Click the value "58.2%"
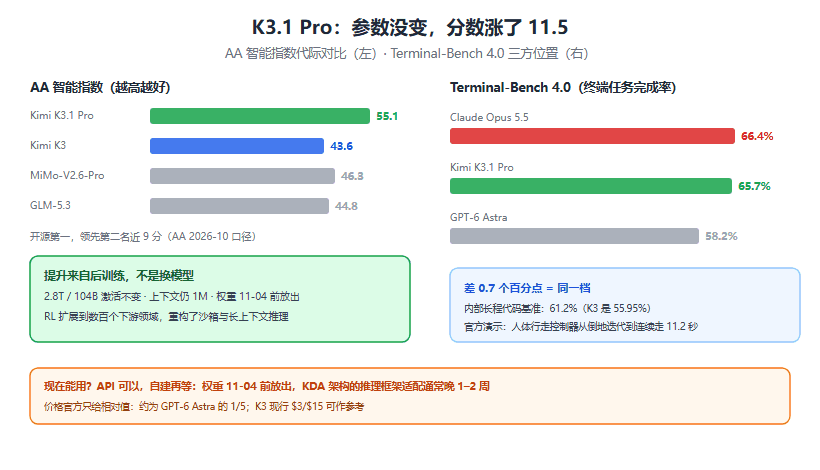Screen dimensions: 820x470 (x=721, y=236)
